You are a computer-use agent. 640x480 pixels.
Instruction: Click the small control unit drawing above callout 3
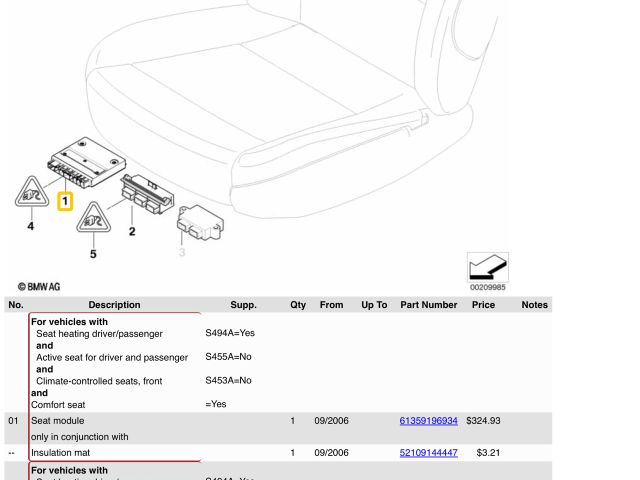[x=200, y=223]
